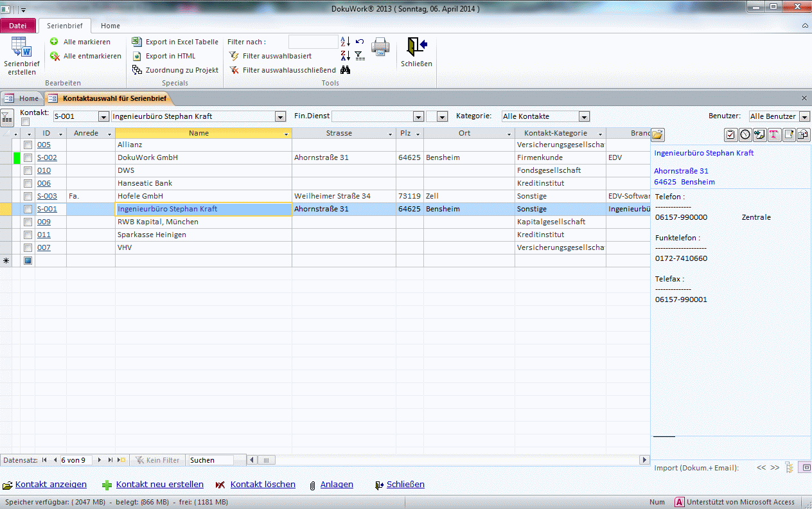Click the open folder icon above details
This screenshot has width=812, height=509.
coord(658,135)
